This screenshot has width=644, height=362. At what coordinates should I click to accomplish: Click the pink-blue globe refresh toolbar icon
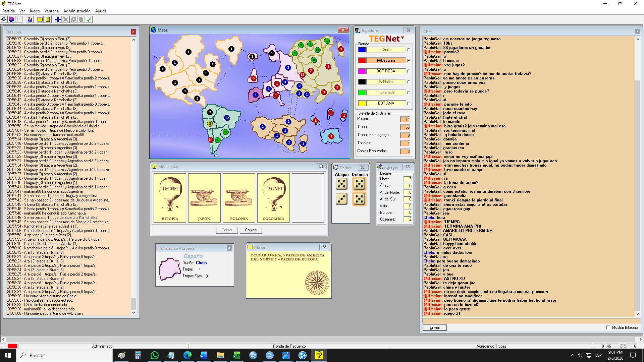11,19
